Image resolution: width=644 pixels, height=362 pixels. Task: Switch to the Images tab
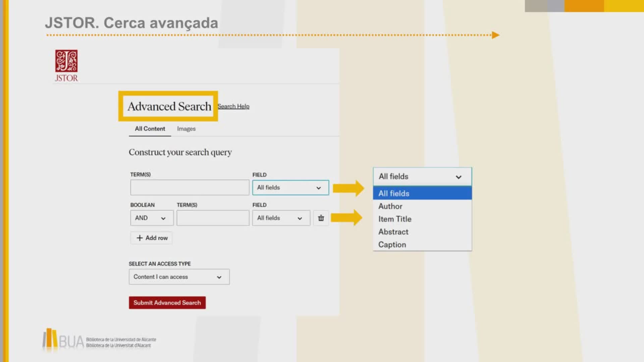[186, 129]
